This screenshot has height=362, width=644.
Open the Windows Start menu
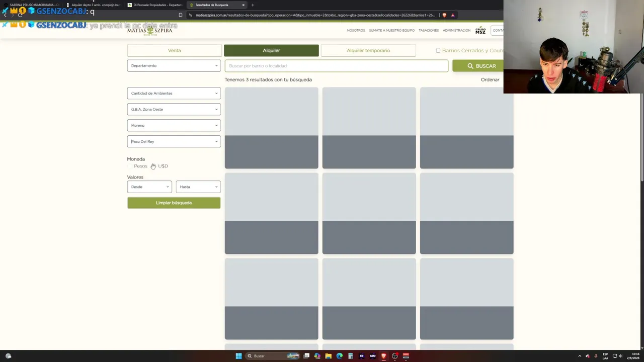pyautogui.click(x=238, y=356)
